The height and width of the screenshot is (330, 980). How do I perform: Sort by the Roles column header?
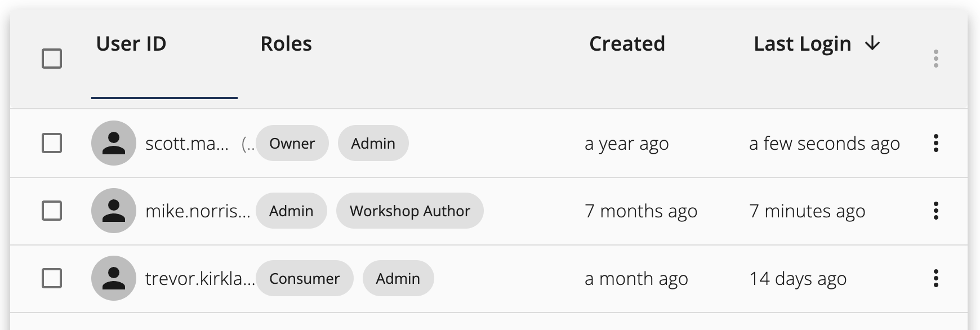point(286,43)
